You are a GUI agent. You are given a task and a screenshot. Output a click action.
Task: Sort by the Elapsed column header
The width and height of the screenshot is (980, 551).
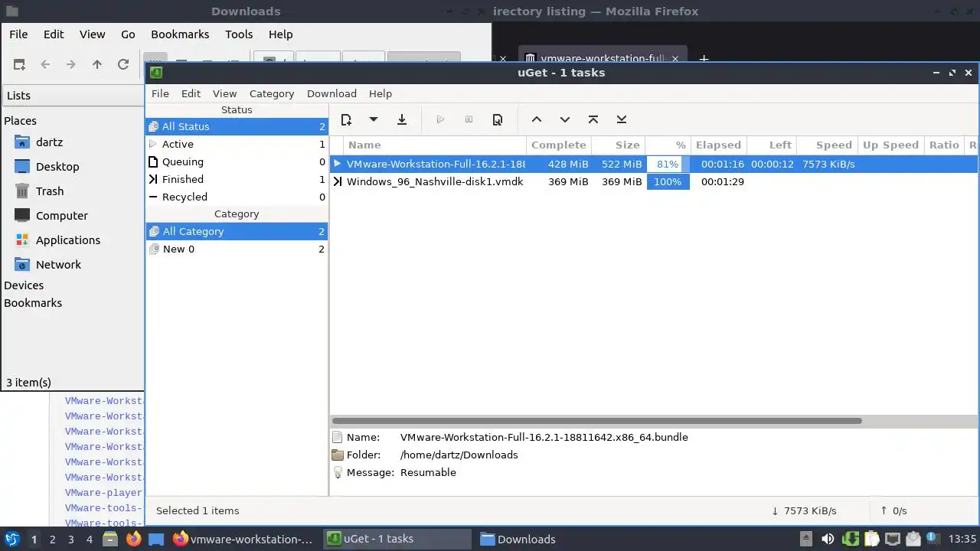pyautogui.click(x=718, y=145)
